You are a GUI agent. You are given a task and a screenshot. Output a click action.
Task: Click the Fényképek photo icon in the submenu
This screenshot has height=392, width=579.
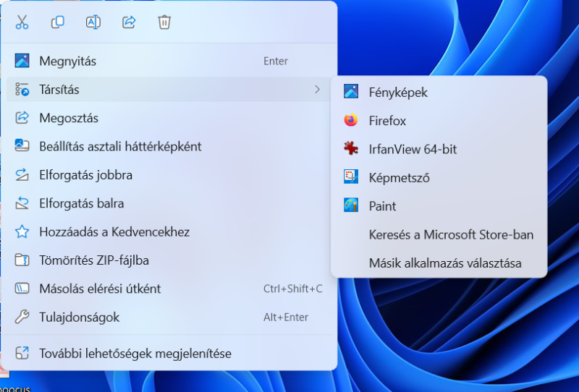point(351,91)
